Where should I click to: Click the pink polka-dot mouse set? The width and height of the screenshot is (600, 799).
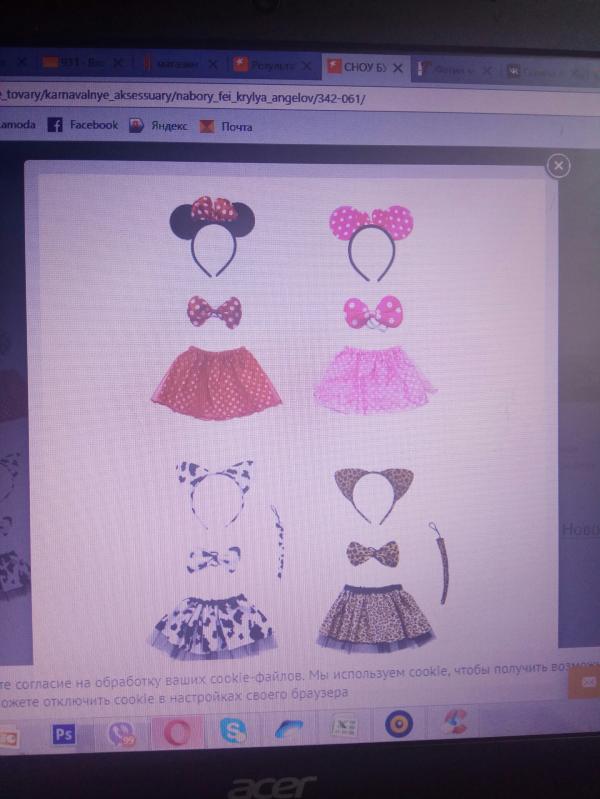pyautogui.click(x=375, y=310)
